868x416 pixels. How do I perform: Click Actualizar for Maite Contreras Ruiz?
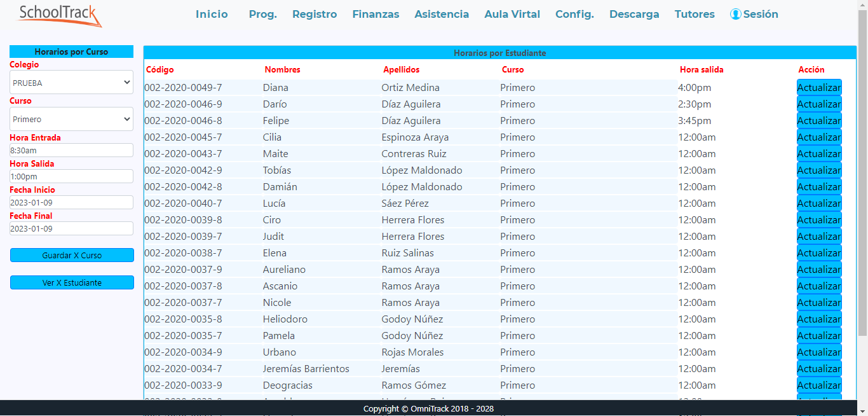819,154
